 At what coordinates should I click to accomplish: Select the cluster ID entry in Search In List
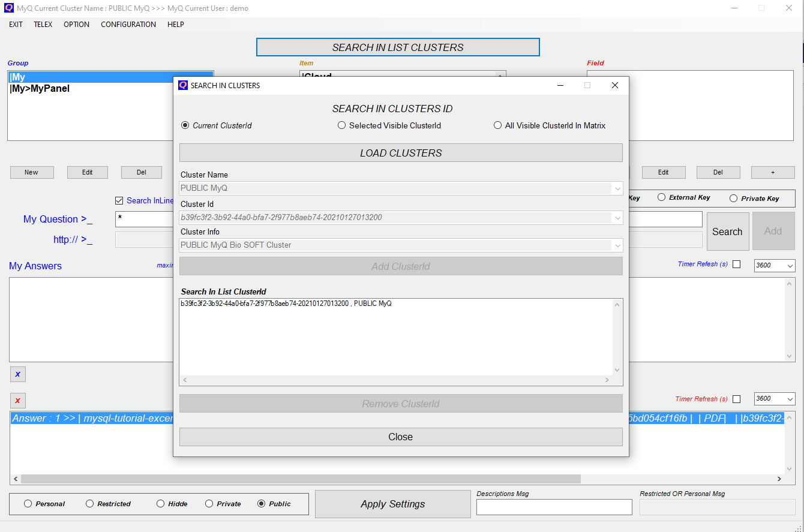(286, 303)
